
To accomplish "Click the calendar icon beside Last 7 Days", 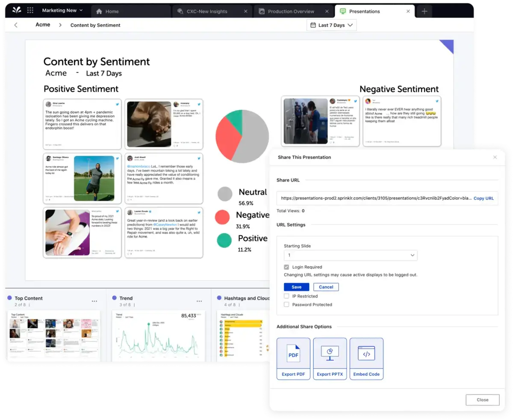I will 314,25.
